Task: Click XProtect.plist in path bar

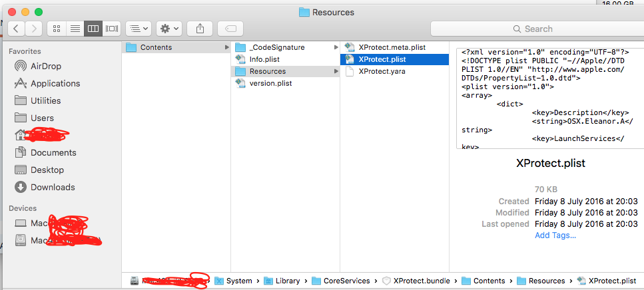Action: [x=607, y=281]
